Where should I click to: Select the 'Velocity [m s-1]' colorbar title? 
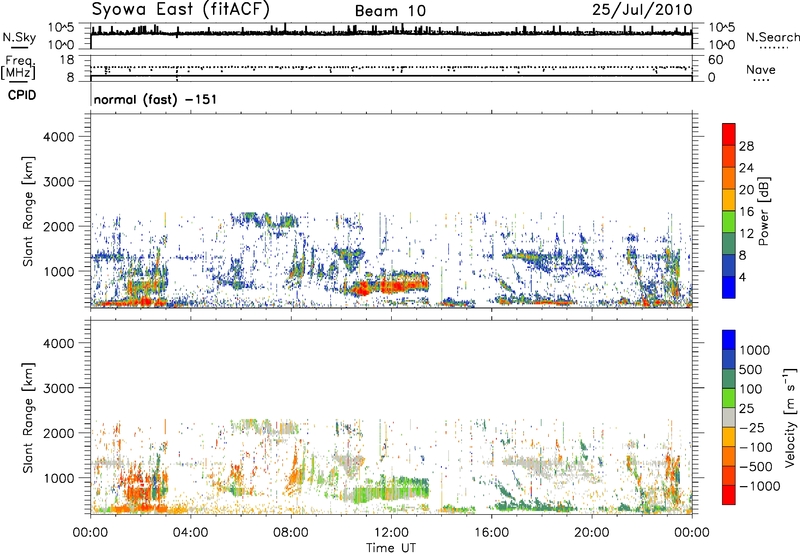tap(790, 417)
